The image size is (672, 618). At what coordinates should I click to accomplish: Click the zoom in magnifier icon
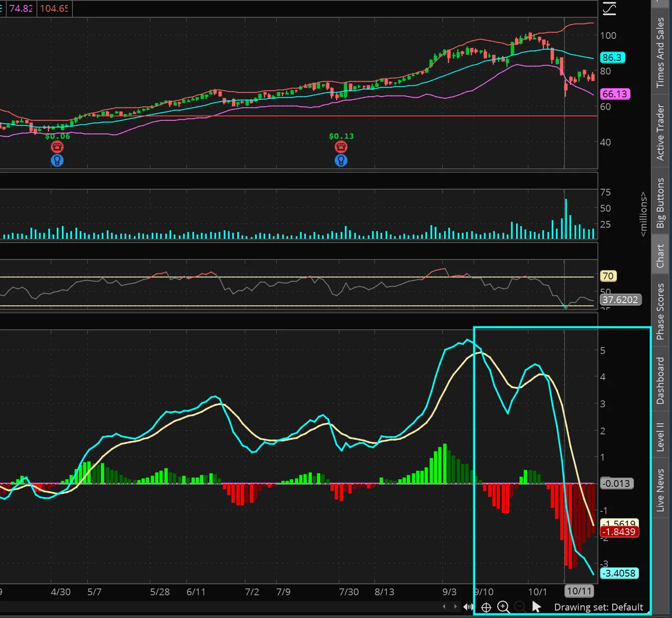pyautogui.click(x=503, y=607)
